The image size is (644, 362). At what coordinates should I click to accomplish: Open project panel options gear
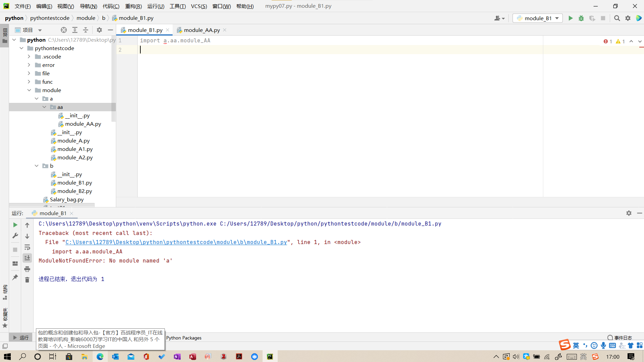point(99,30)
